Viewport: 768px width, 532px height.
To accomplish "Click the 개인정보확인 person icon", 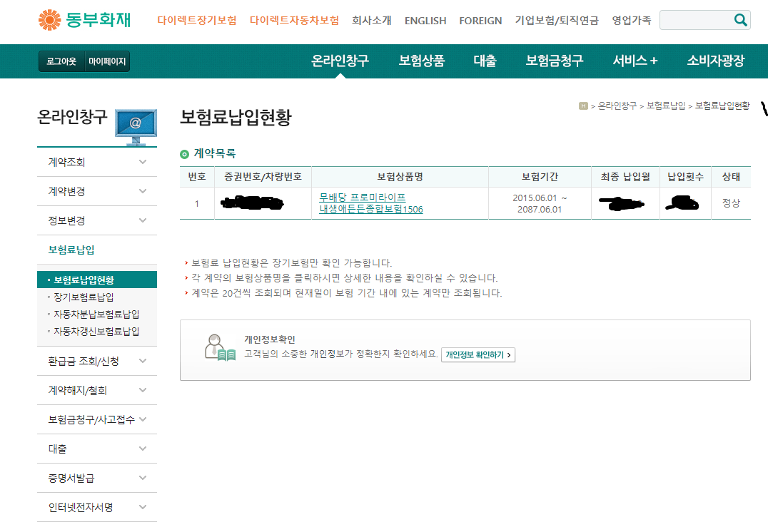I will (x=220, y=348).
